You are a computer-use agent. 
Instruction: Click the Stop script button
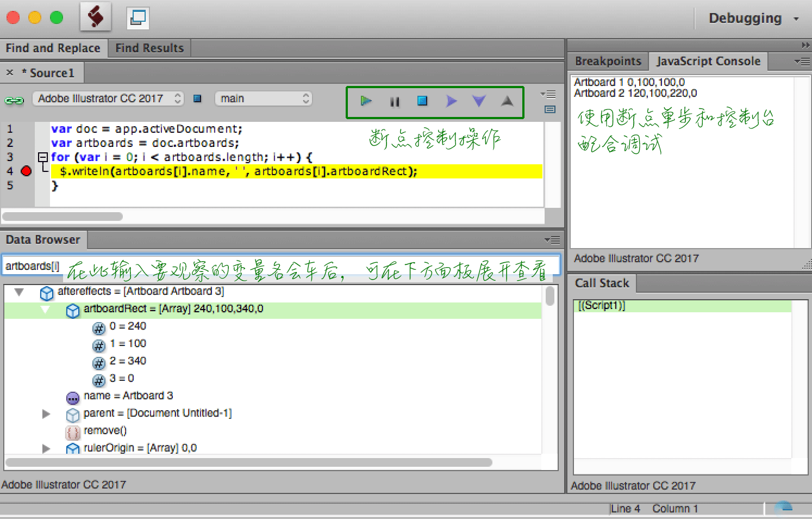(x=422, y=101)
